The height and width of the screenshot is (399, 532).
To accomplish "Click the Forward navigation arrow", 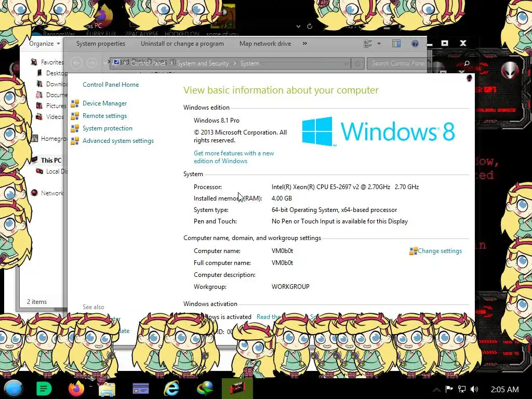I will (x=91, y=63).
